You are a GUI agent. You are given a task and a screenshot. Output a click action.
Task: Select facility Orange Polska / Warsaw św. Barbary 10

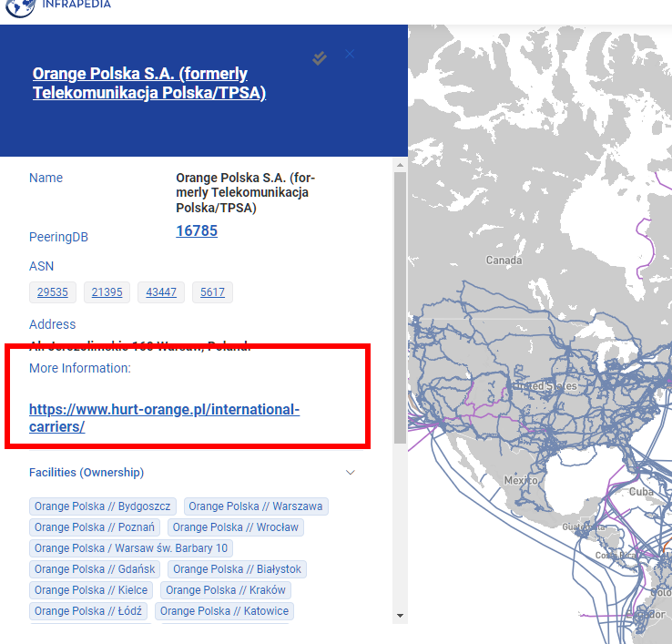(131, 548)
